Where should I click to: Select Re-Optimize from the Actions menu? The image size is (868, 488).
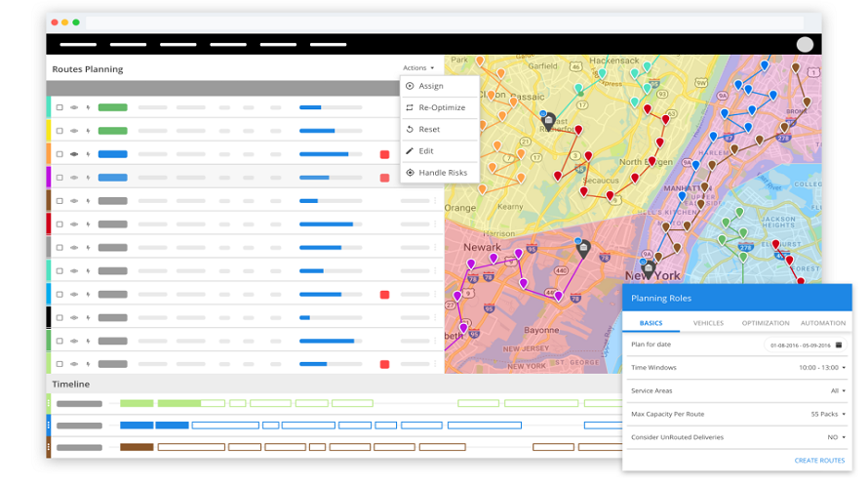441,107
